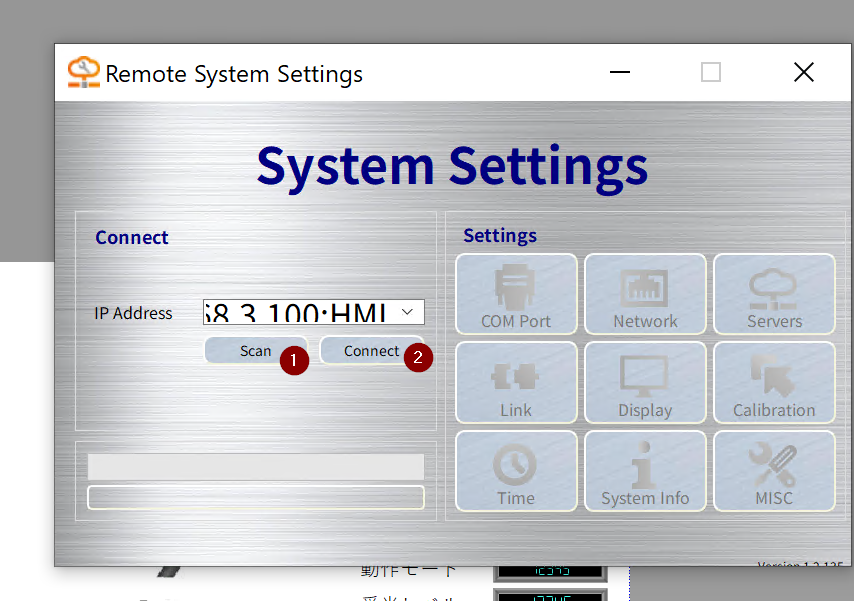The height and width of the screenshot is (601, 854).
Task: Open touch Calibration settings
Action: tap(774, 382)
